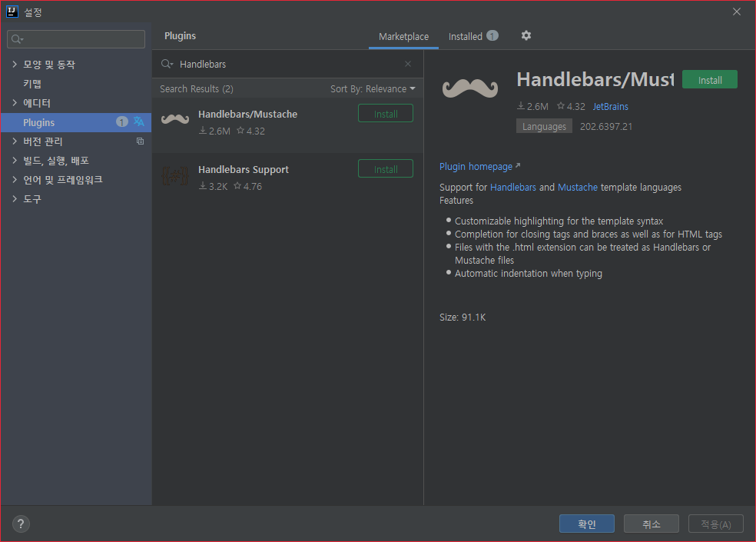Open the JetBrains vendor link
756x542 pixels.
tap(610, 107)
